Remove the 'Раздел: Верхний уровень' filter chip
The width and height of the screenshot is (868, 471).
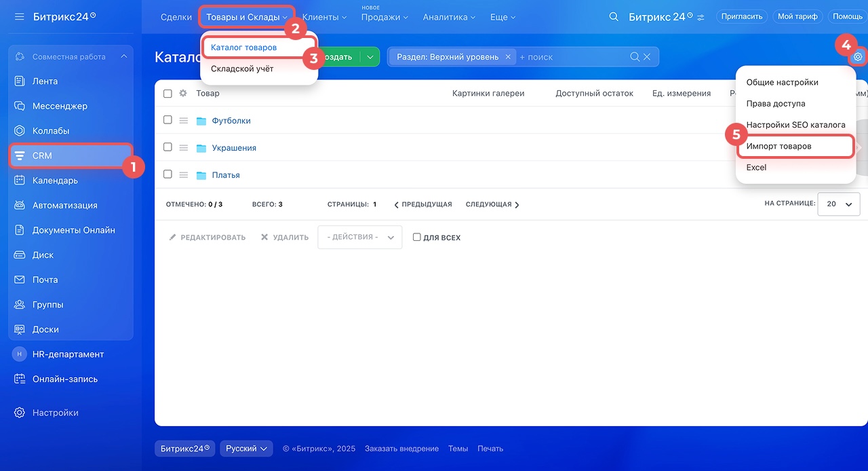tap(508, 57)
